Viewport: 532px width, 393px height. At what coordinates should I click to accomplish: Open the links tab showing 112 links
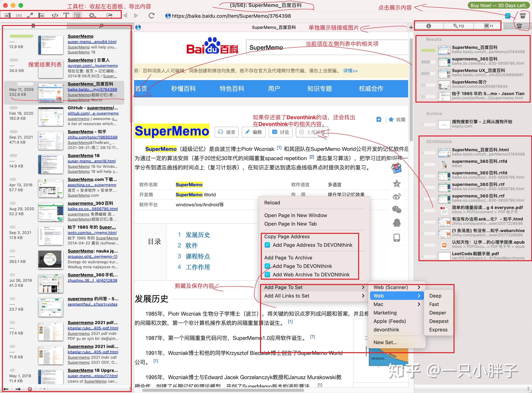tap(459, 26)
